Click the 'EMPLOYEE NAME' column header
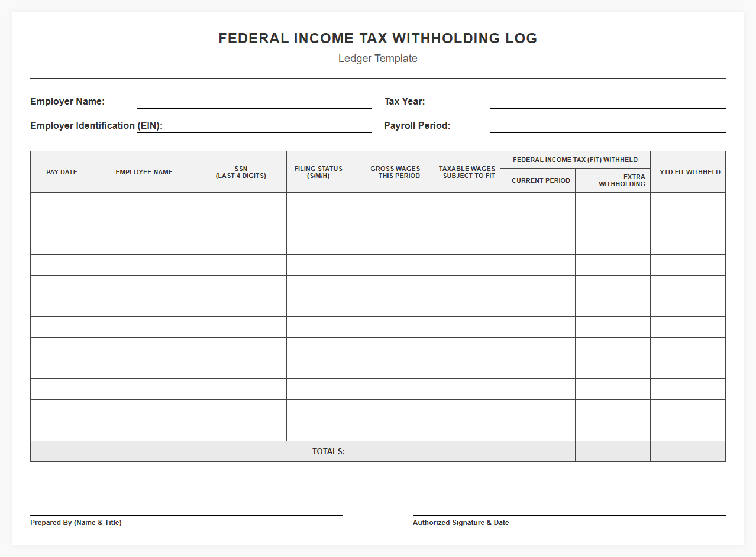The height and width of the screenshot is (557, 756). click(x=144, y=172)
